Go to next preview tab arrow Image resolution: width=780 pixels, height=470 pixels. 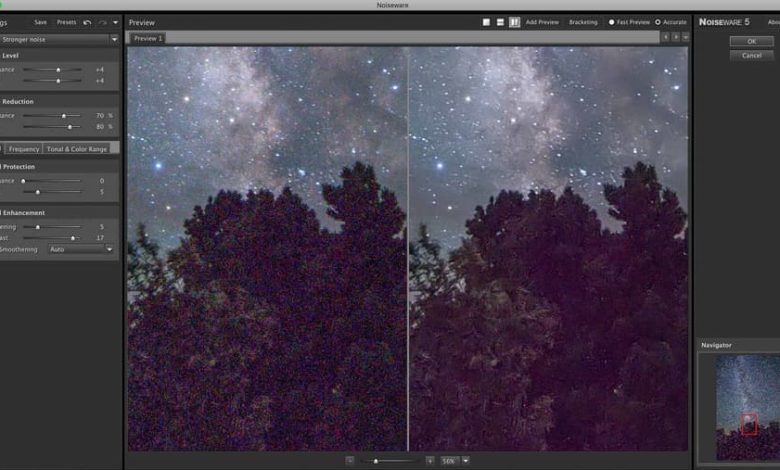pyautogui.click(x=676, y=37)
